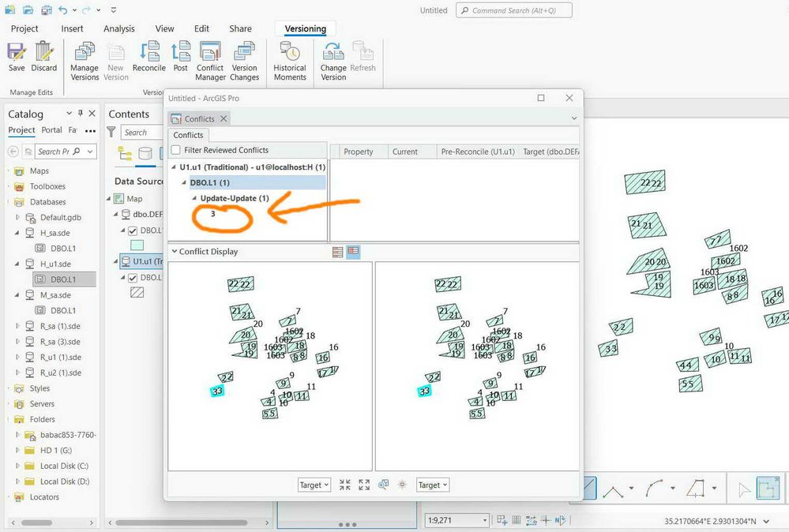
Task: Expand the R_u2 (1).sde connection
Action: tap(17, 373)
